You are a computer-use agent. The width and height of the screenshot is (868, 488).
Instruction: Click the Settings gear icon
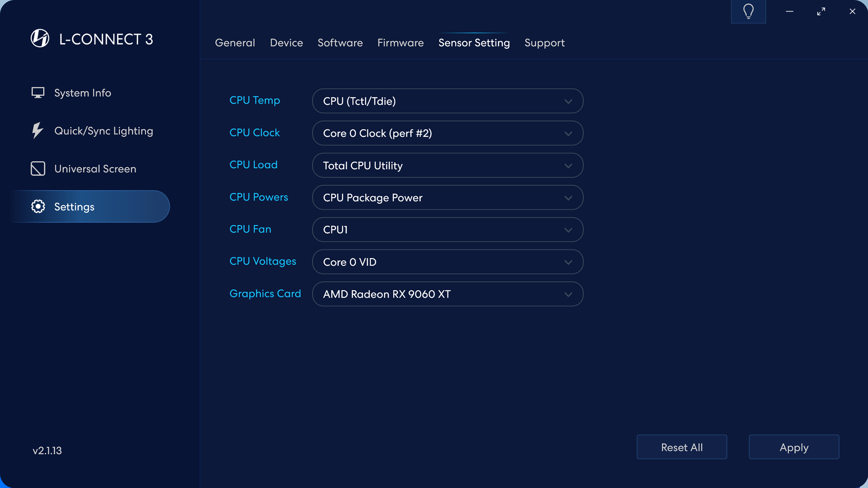pos(38,206)
